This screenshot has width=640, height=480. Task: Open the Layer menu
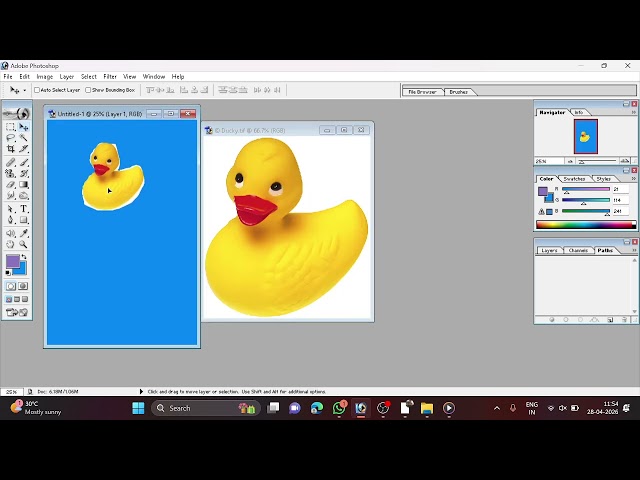(x=67, y=76)
